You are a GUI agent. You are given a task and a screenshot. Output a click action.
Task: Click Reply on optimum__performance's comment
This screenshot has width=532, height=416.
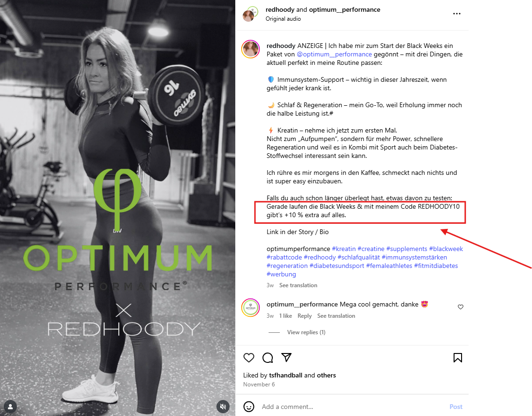[x=304, y=316]
